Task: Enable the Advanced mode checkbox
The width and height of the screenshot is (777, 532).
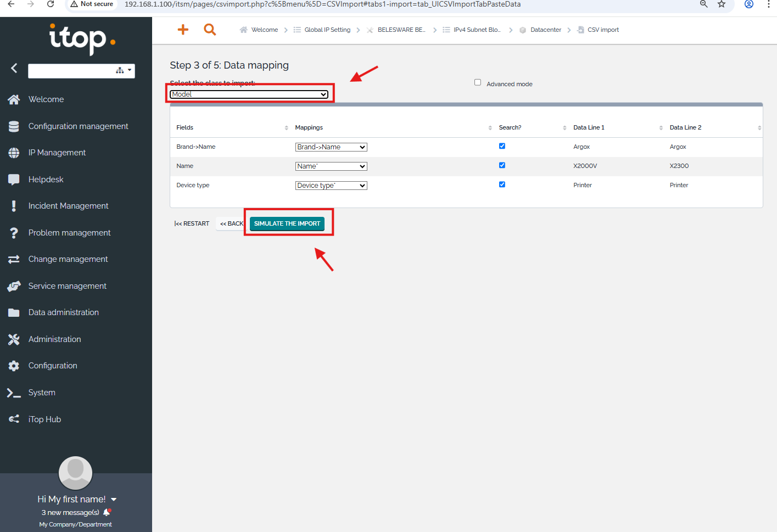Action: click(478, 82)
